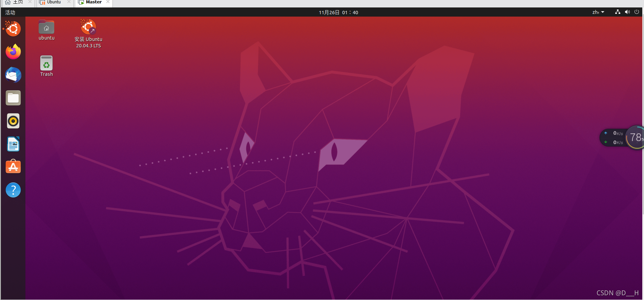Open LibreOffice Writer from the dock
This screenshot has height=300, width=644.
point(13,144)
